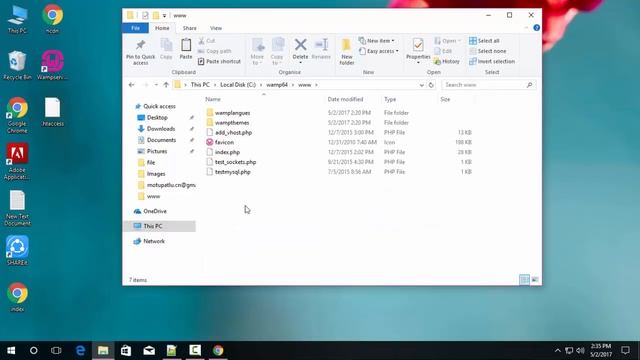
Task: Select Network in navigation pane
Action: (154, 241)
